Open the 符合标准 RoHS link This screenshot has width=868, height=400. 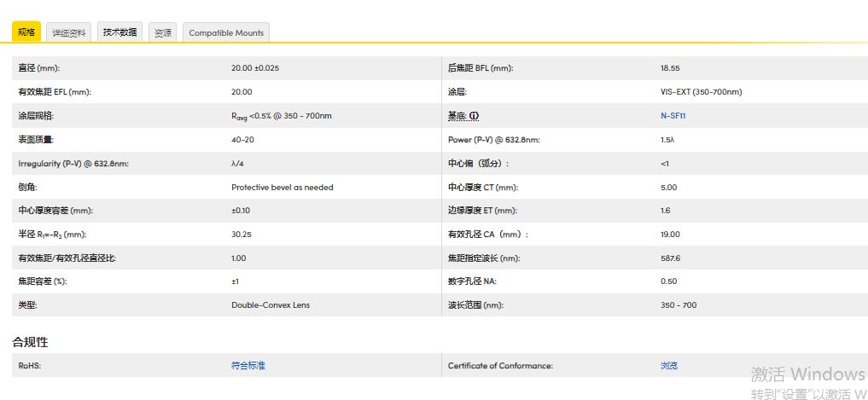pos(248,365)
